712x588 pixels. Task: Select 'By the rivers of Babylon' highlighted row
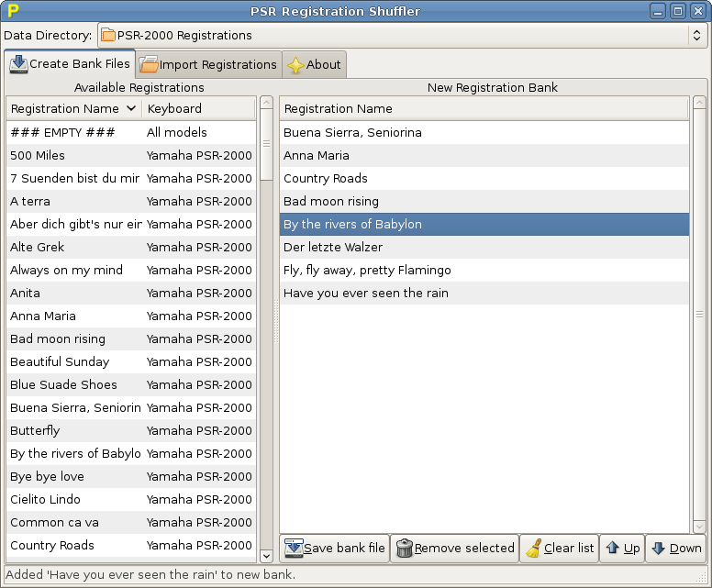click(353, 225)
